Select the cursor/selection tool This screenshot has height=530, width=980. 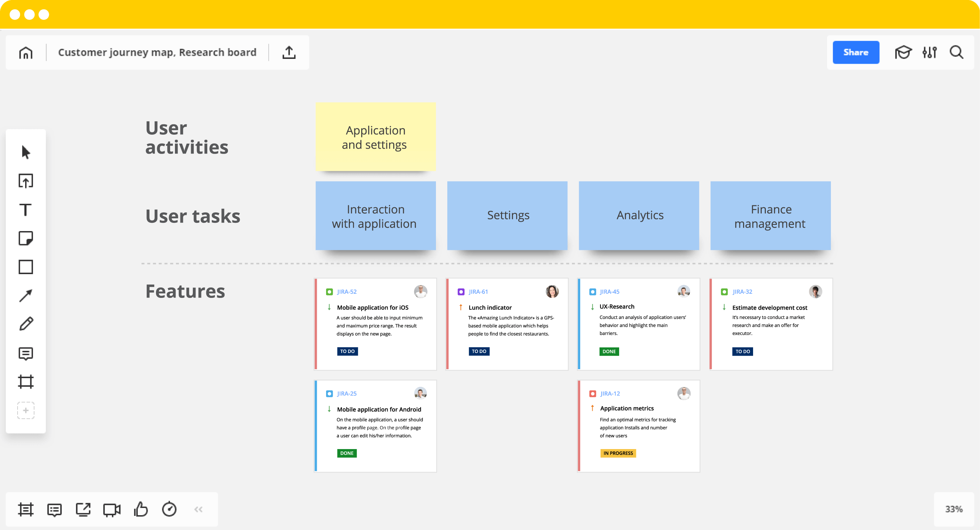coord(26,152)
